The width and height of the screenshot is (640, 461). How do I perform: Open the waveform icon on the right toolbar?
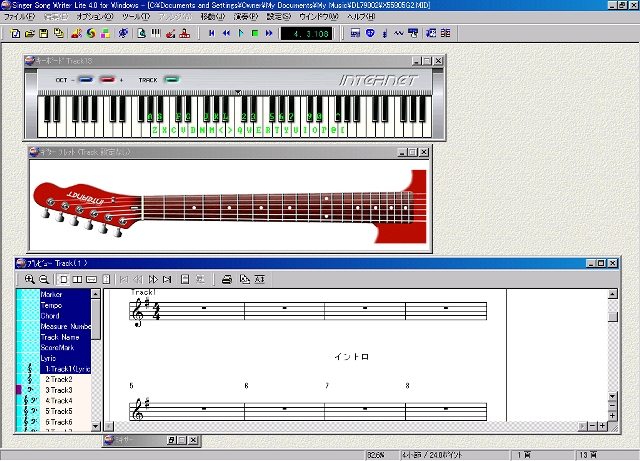[x=398, y=33]
